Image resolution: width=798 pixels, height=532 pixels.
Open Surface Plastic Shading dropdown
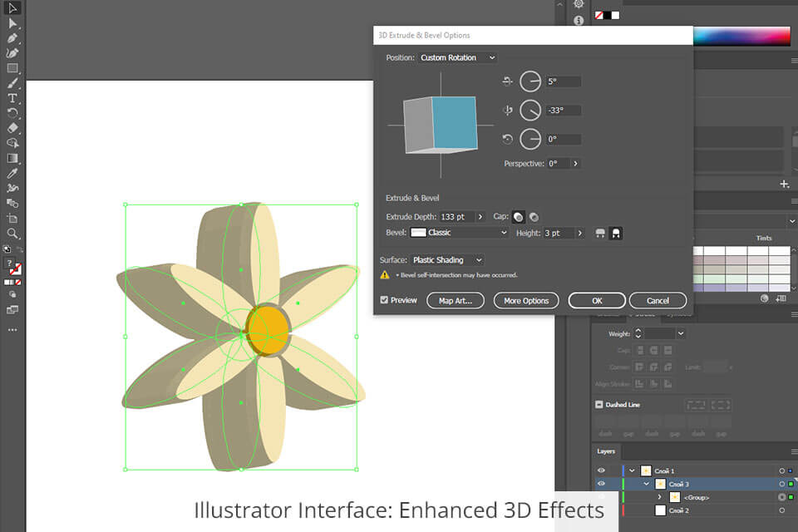tap(447, 260)
